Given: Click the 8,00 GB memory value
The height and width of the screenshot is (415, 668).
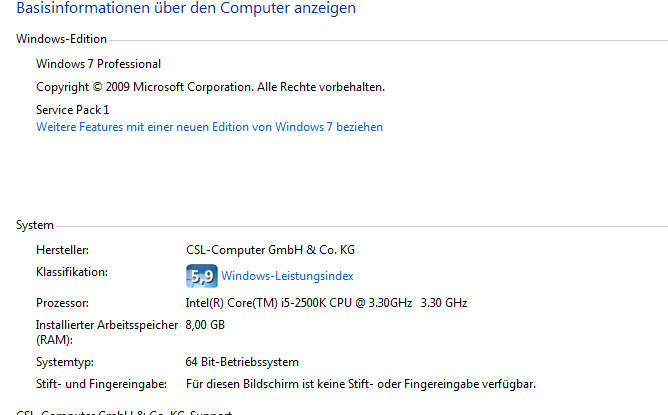Looking at the screenshot, I should pyautogui.click(x=205, y=325).
